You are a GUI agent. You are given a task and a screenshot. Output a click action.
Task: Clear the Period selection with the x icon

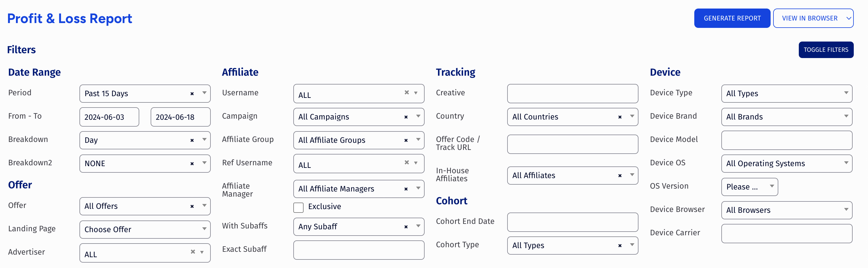[192, 94]
